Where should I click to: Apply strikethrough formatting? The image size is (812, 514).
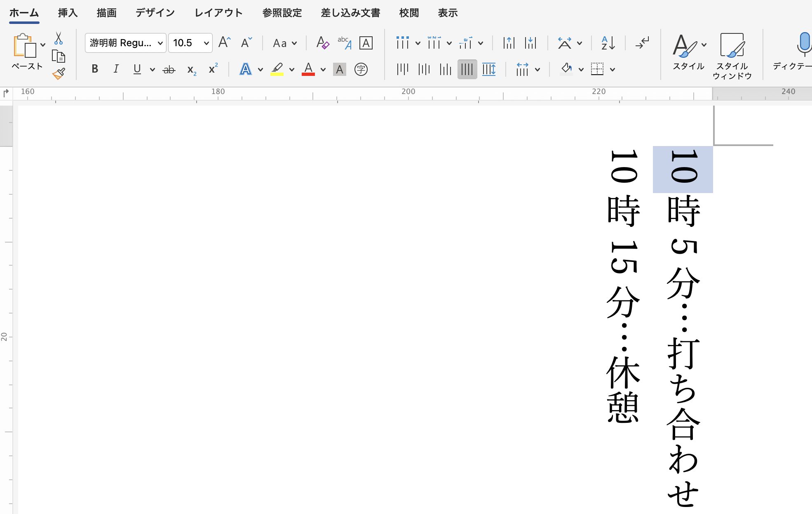click(169, 69)
